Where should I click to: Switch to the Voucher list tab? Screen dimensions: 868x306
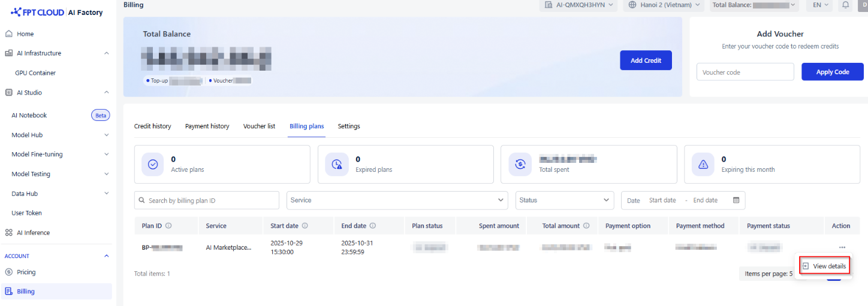pos(259,126)
